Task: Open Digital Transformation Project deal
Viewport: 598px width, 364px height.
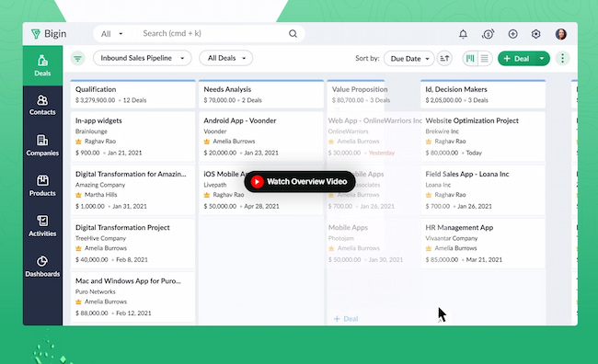Action: 132,244
